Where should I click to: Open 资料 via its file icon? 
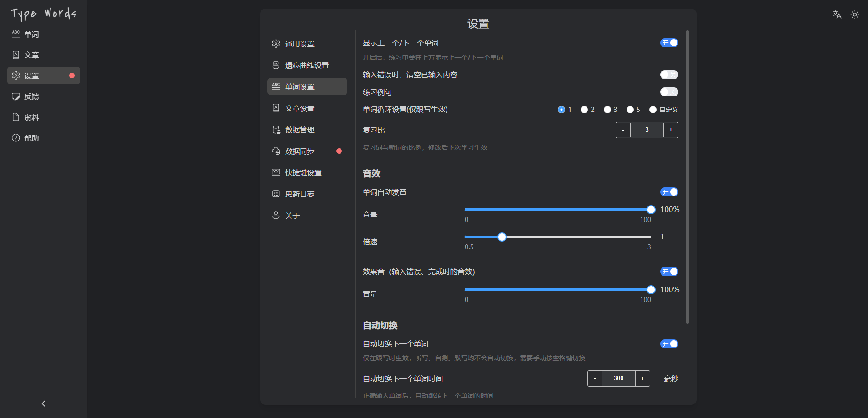[16, 117]
